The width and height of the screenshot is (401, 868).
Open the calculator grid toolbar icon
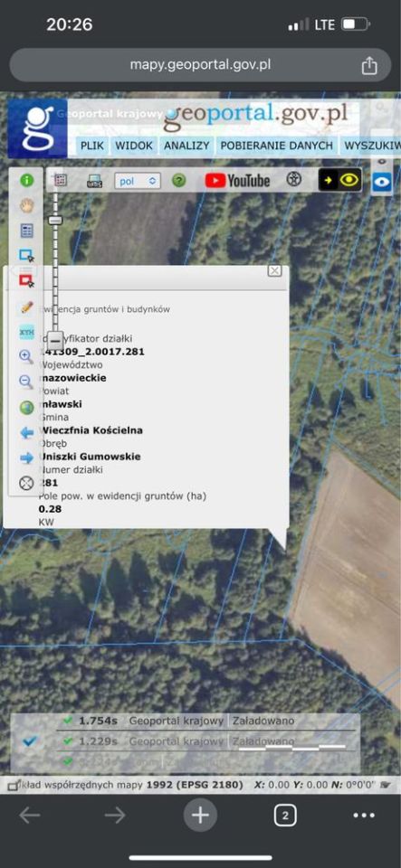point(61,181)
